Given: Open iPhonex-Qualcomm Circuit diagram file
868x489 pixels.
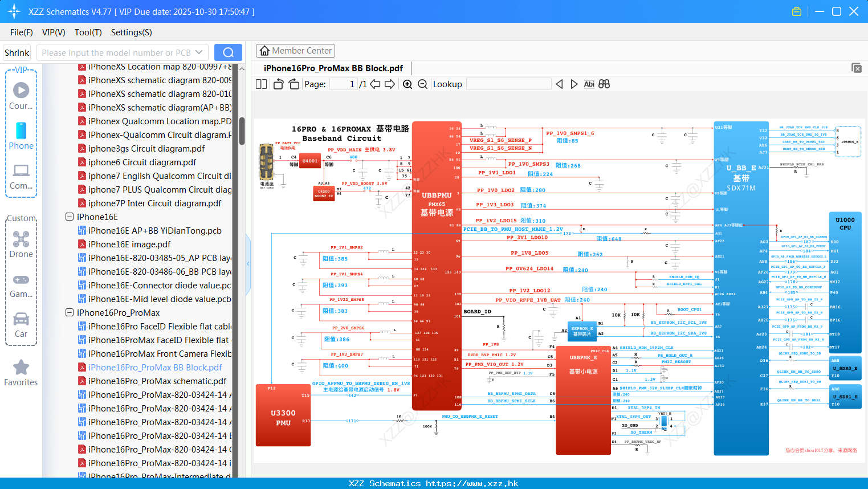Looking at the screenshot, I should 155,135.
